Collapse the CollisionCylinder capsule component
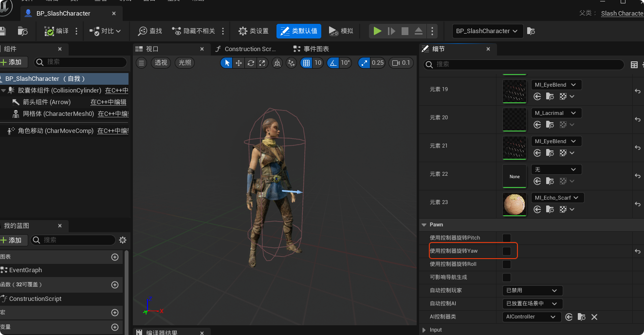The height and width of the screenshot is (335, 644). [x=3, y=91]
